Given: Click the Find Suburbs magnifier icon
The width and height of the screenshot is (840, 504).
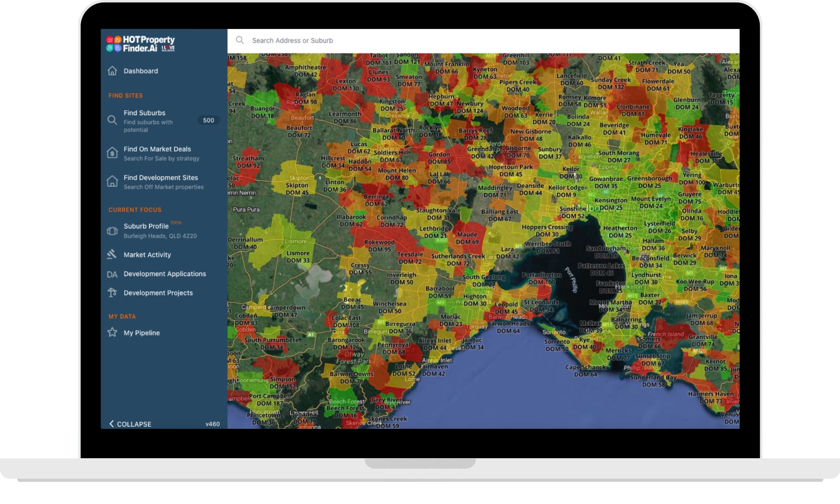Looking at the screenshot, I should tap(112, 120).
